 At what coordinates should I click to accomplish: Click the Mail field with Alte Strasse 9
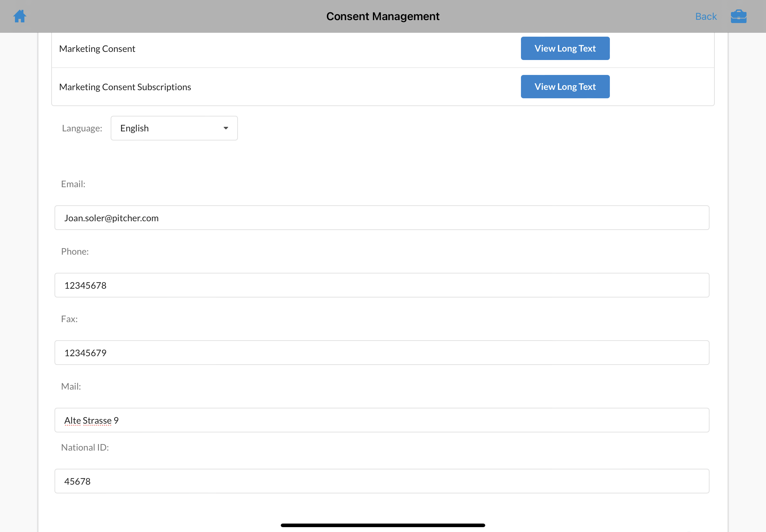pos(381,420)
